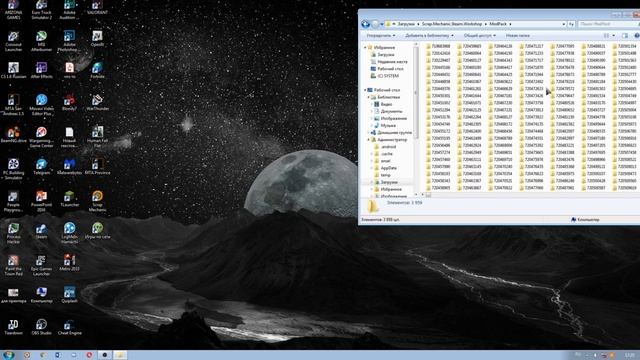
Task: Select the Cheat Engine desktop icon
Action: [69, 327]
